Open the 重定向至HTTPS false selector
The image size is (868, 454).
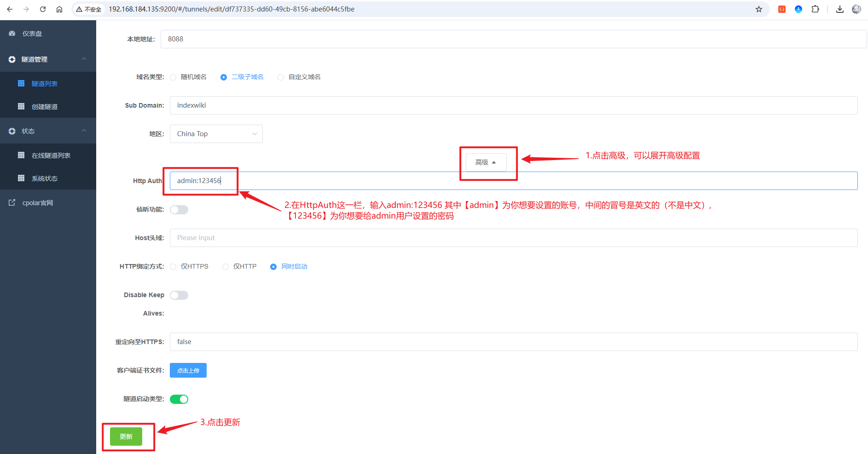[514, 342]
